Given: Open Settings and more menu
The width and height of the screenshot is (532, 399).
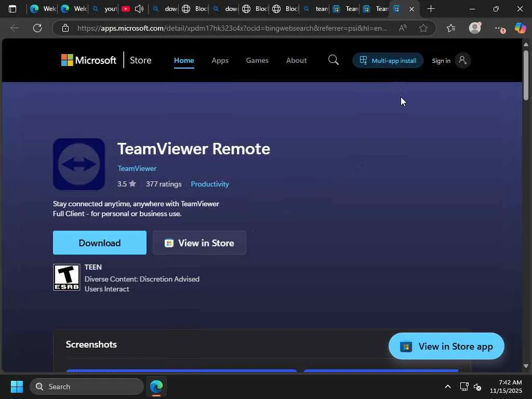Looking at the screenshot, I should [499, 29].
